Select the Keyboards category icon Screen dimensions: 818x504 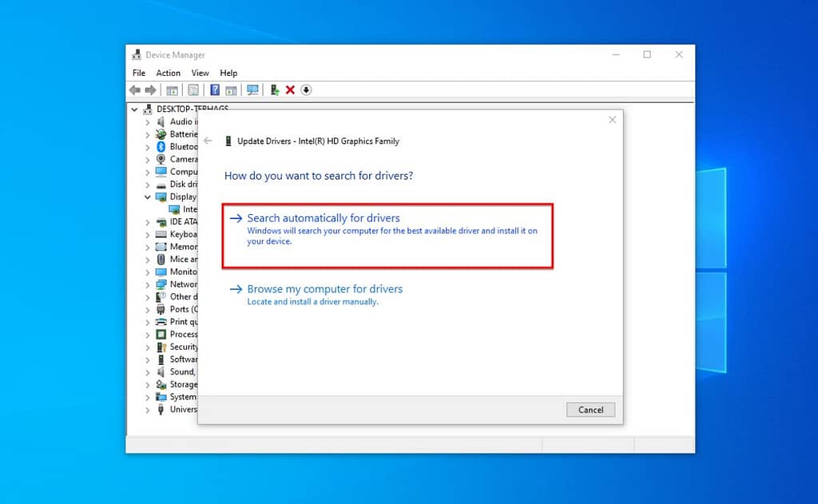[x=161, y=234]
